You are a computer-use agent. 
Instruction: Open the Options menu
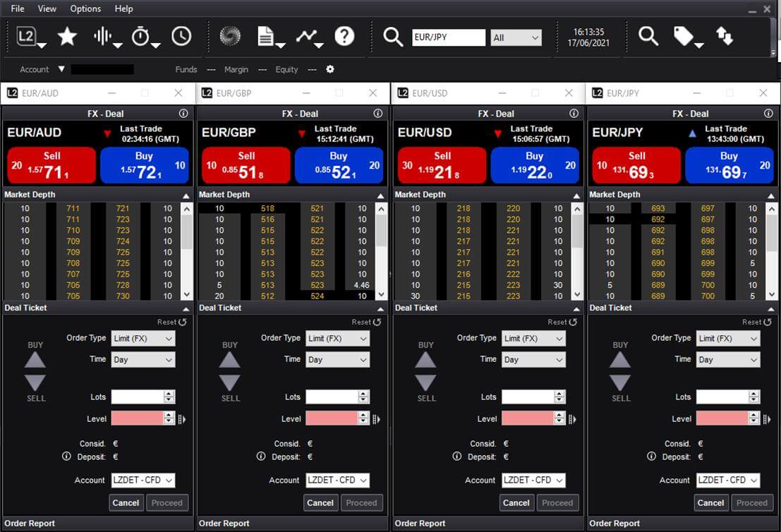[x=85, y=8]
